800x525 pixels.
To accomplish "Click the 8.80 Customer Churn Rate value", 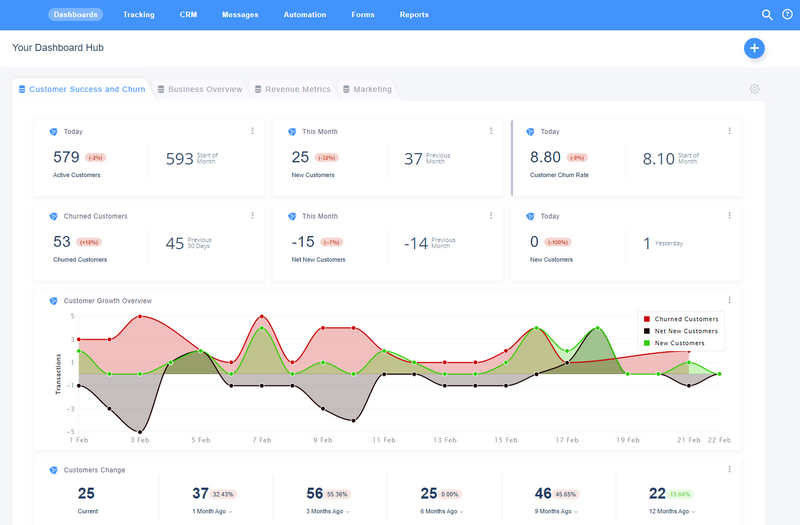I will (x=545, y=157).
